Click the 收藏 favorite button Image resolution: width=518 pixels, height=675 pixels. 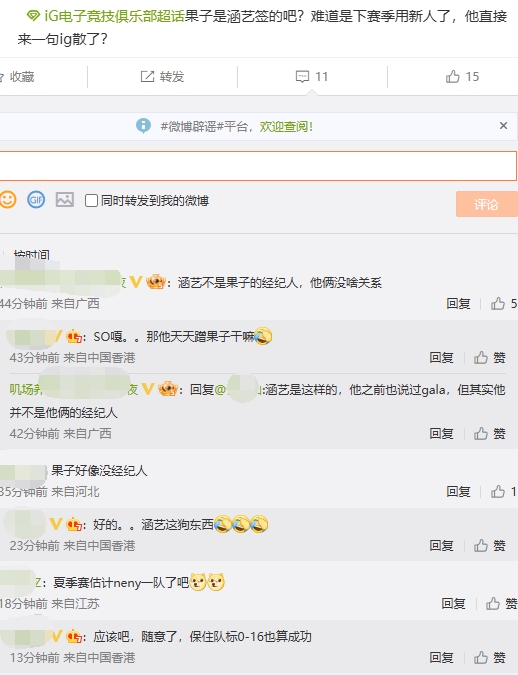pyautogui.click(x=17, y=77)
